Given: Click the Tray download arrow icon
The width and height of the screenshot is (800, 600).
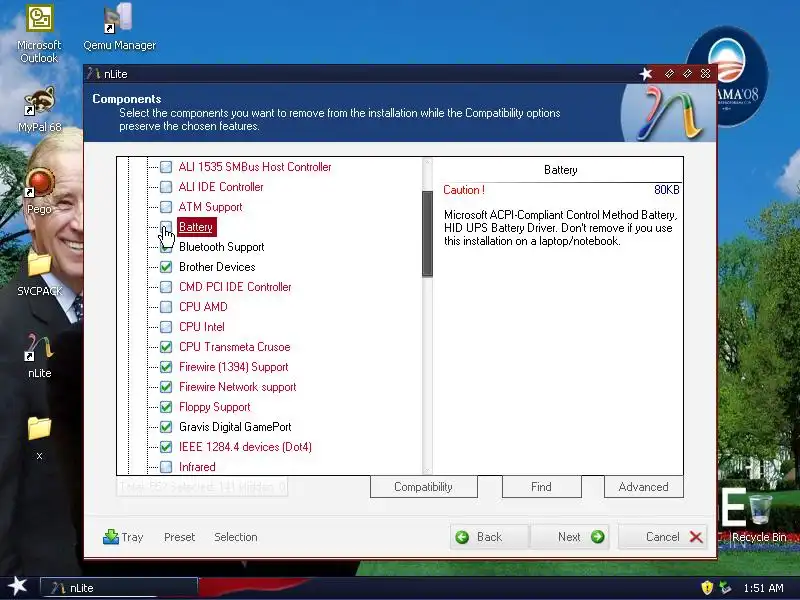Looking at the screenshot, I should 110,537.
